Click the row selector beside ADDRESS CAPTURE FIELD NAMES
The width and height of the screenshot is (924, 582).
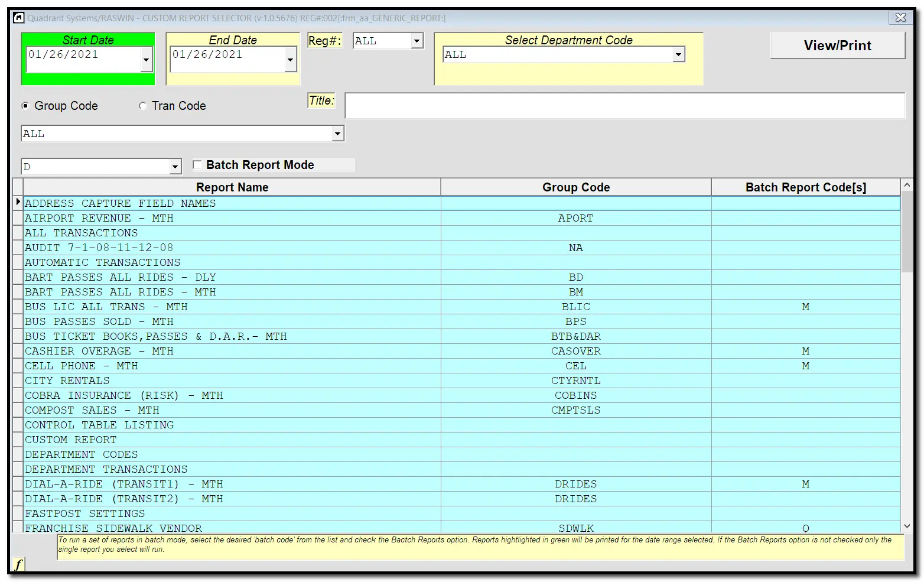click(x=18, y=203)
